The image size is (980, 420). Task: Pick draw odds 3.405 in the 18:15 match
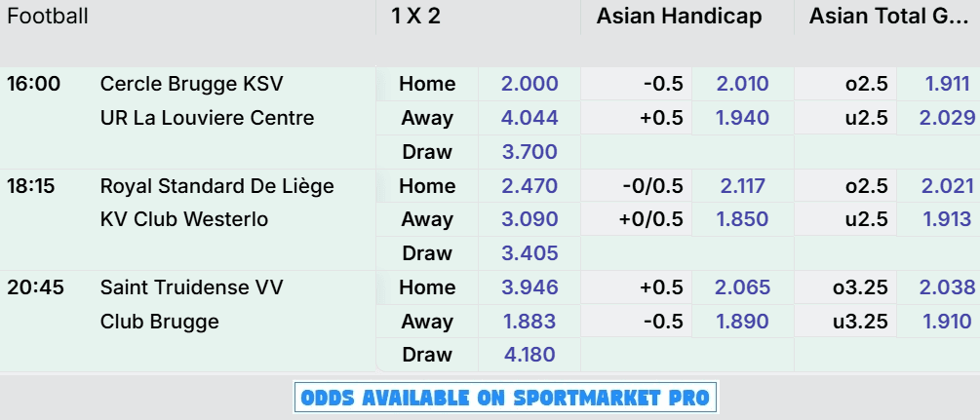point(529,253)
